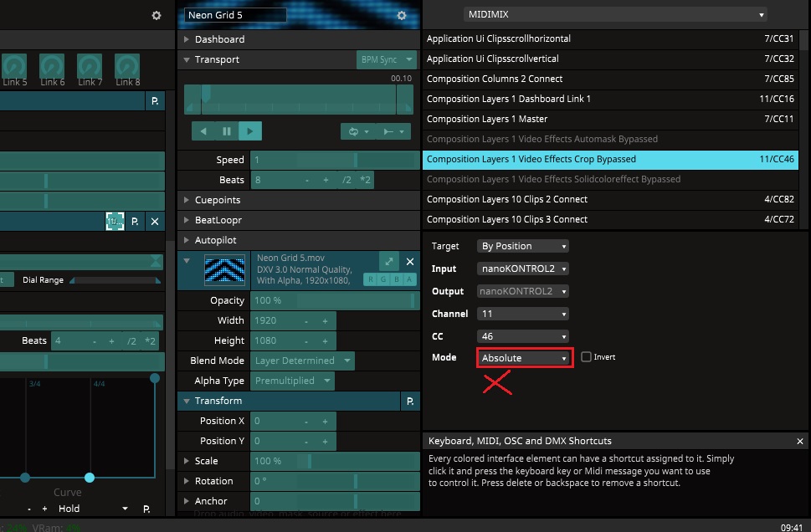Screen dimensions: 811x532
Task: Open the Output nanoKONTROL2 dropdown
Action: (523, 291)
